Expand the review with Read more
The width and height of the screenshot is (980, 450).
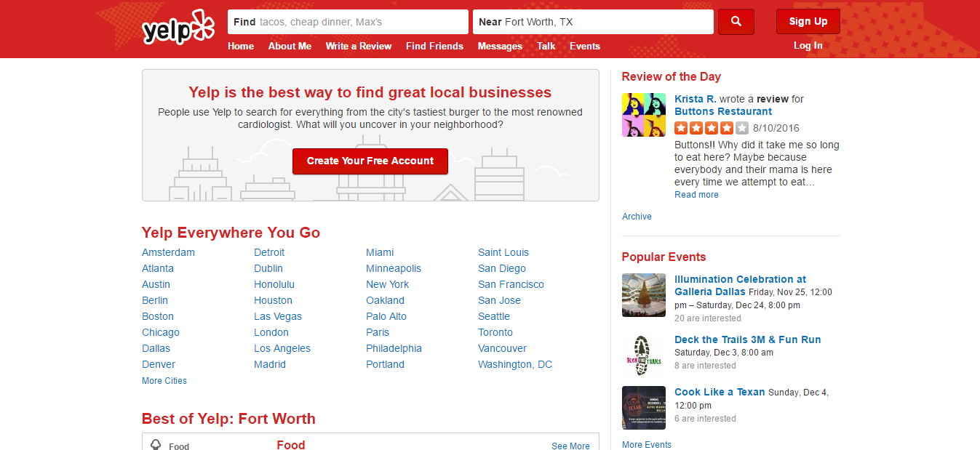[696, 195]
